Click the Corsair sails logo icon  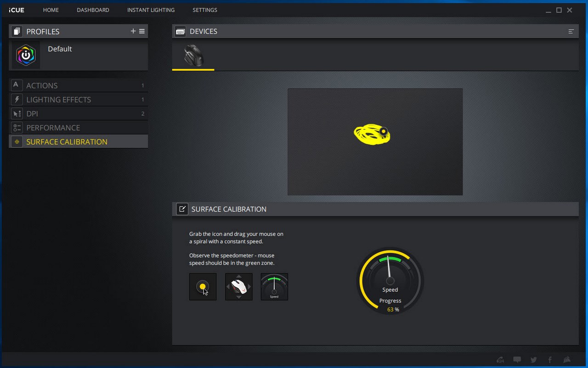click(567, 360)
